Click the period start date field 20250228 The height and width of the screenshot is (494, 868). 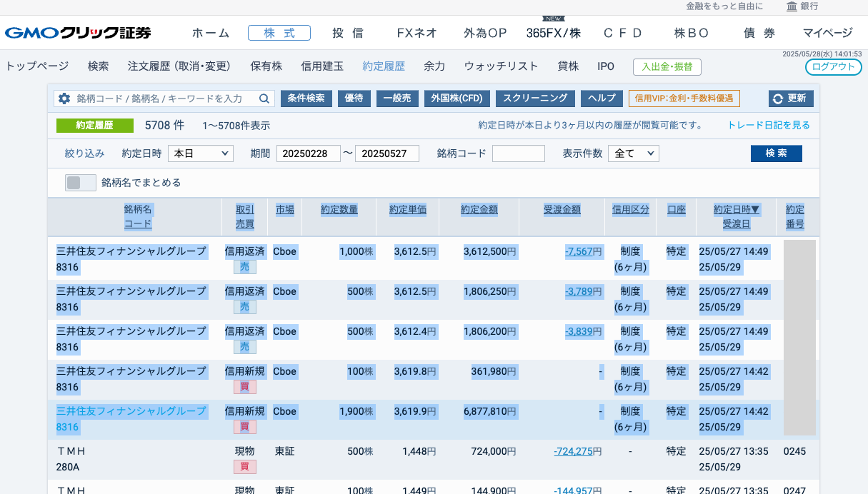click(309, 153)
